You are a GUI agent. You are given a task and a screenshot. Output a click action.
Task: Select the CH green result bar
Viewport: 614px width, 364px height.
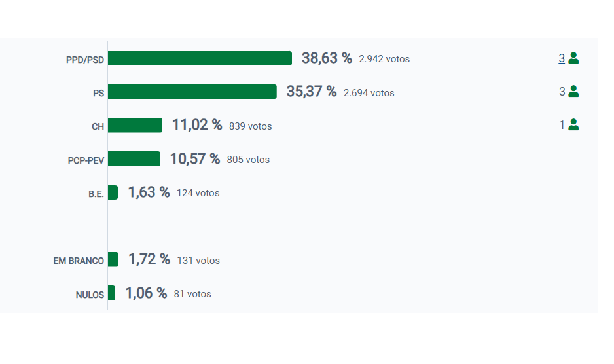click(135, 125)
